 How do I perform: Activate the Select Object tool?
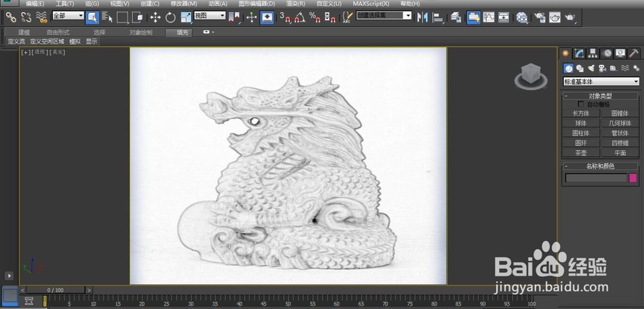point(92,17)
